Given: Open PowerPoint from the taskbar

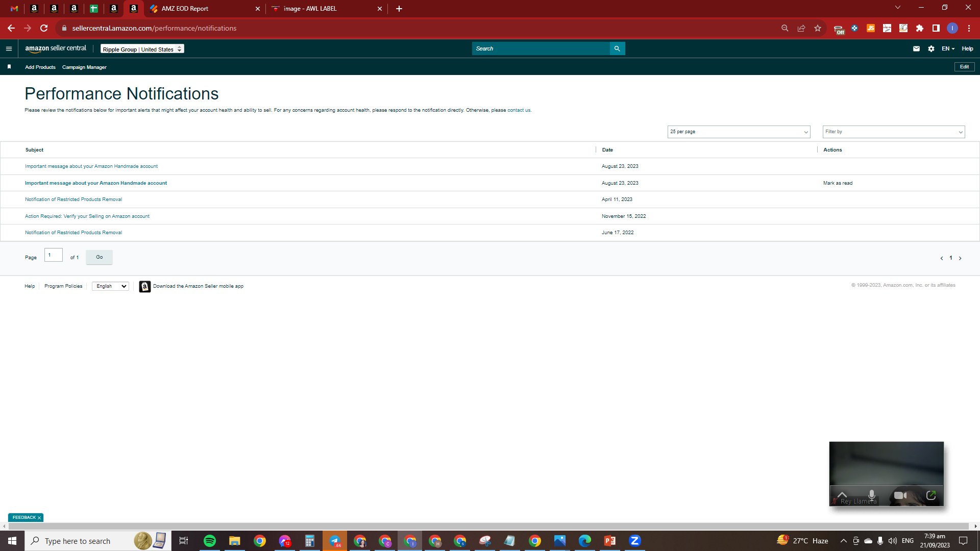Looking at the screenshot, I should click(x=610, y=541).
